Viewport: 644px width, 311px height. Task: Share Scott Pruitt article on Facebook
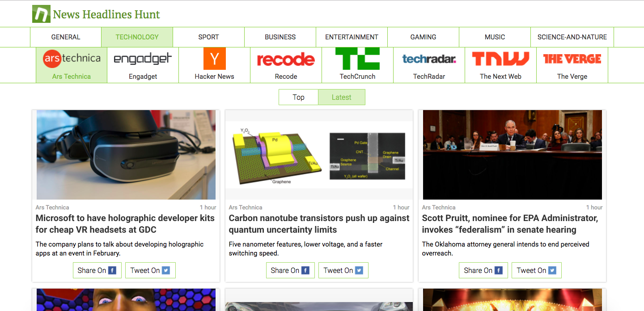pos(483,270)
